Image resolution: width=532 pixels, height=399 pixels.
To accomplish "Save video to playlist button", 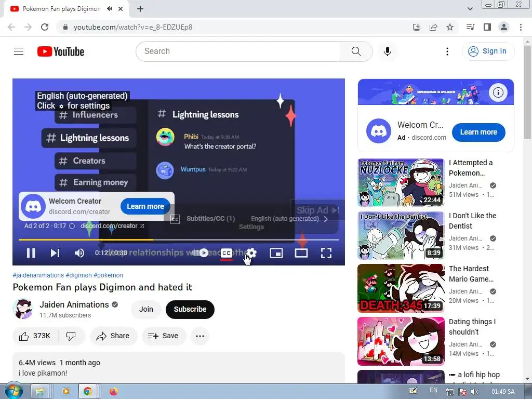I will [164, 336].
